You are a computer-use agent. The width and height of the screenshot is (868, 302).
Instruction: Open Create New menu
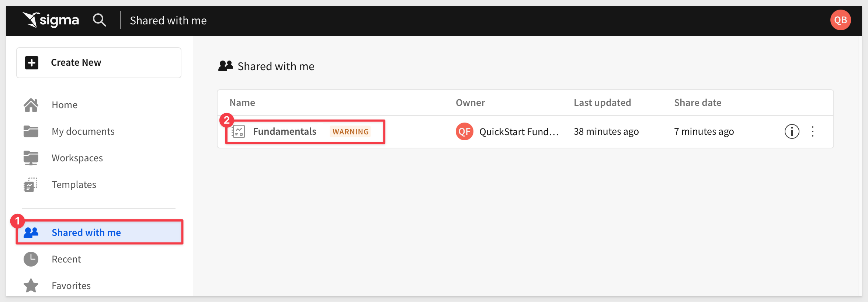point(99,63)
